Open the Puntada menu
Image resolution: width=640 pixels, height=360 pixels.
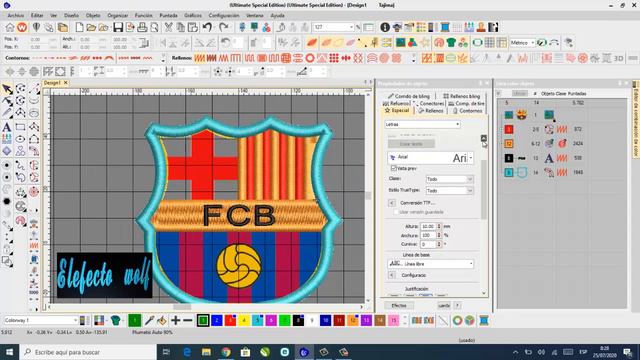click(x=168, y=16)
